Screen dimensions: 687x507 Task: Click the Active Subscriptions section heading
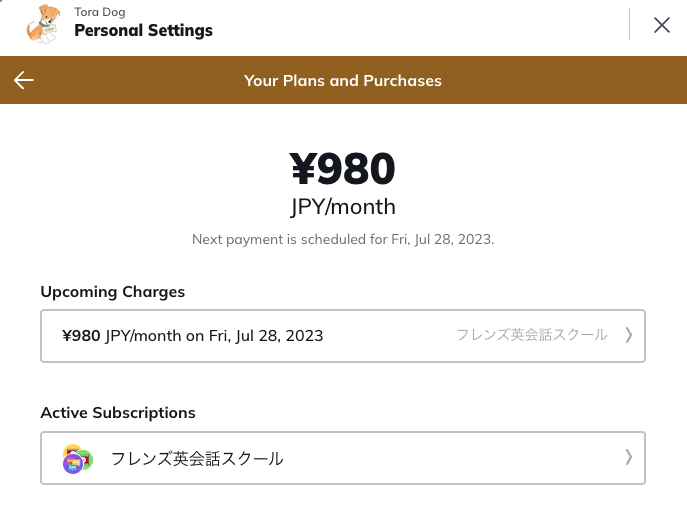[x=118, y=413]
